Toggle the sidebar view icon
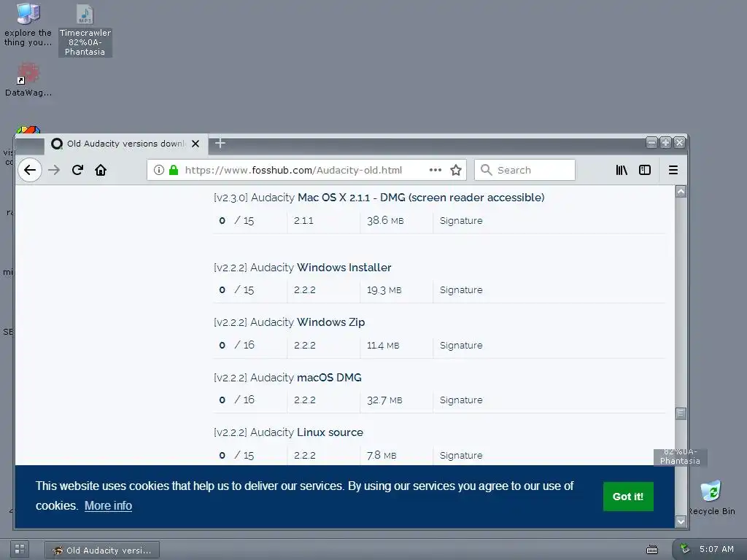747x560 pixels. 645,170
